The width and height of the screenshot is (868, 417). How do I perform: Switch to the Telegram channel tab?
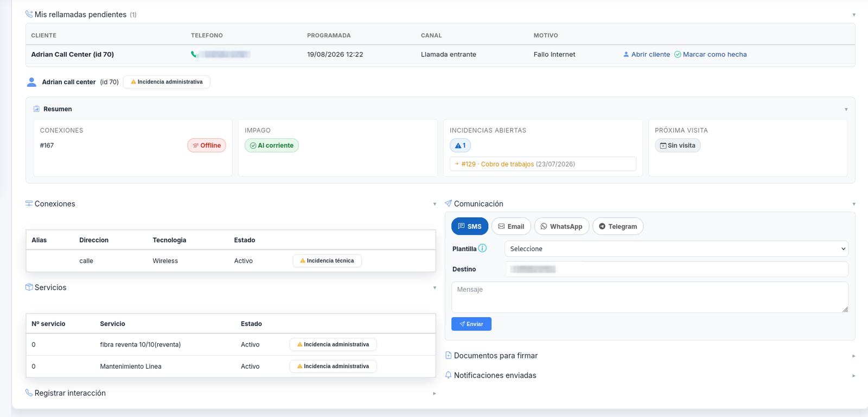(x=618, y=226)
